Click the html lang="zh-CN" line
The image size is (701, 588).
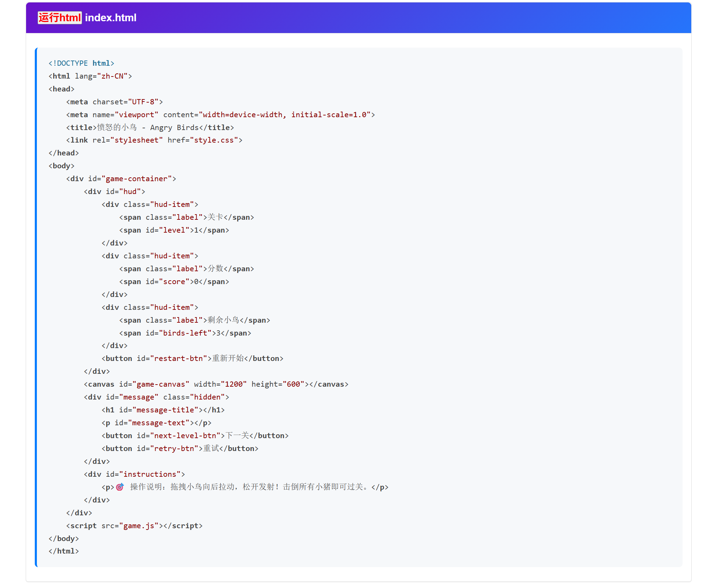pos(90,76)
